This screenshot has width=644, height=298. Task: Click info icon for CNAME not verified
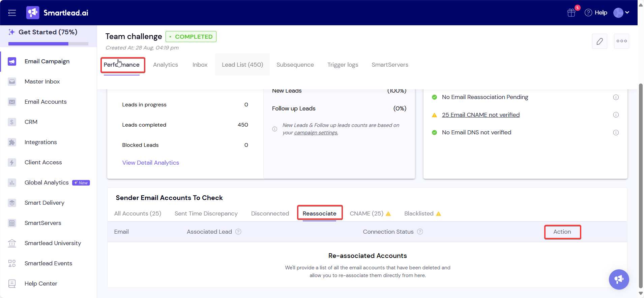point(616,115)
